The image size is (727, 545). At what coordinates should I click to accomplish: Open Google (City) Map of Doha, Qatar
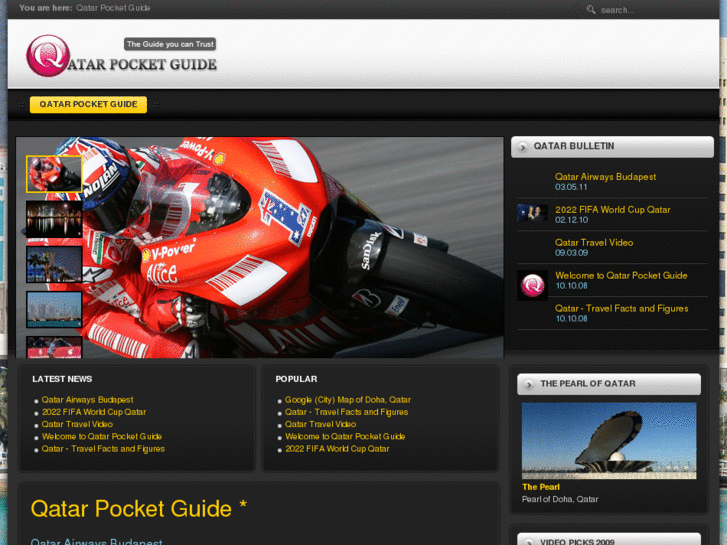point(348,400)
